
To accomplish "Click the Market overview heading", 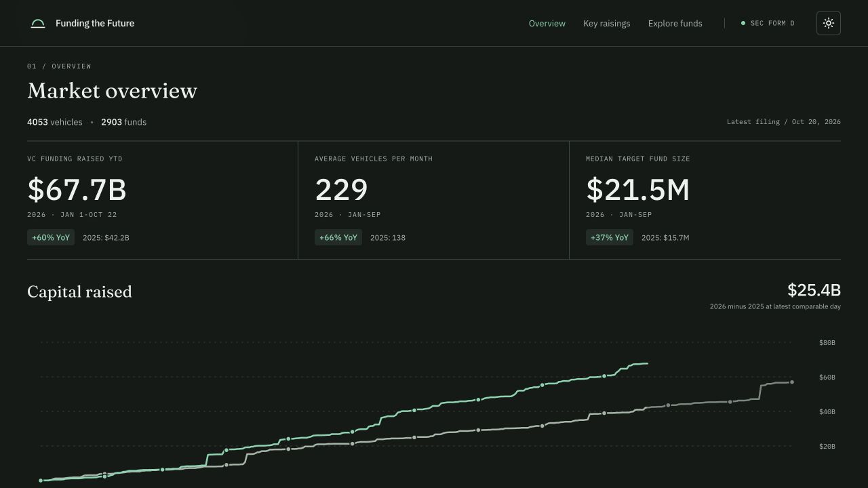I will click(113, 91).
